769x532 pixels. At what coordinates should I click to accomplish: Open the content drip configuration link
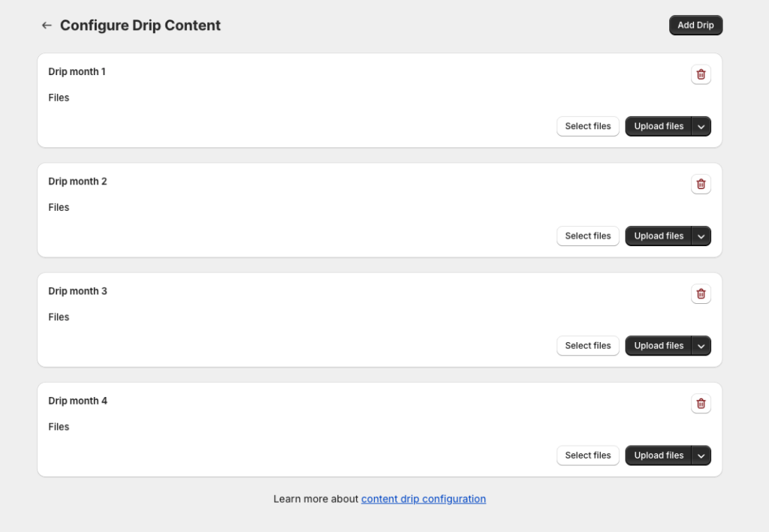(x=424, y=498)
